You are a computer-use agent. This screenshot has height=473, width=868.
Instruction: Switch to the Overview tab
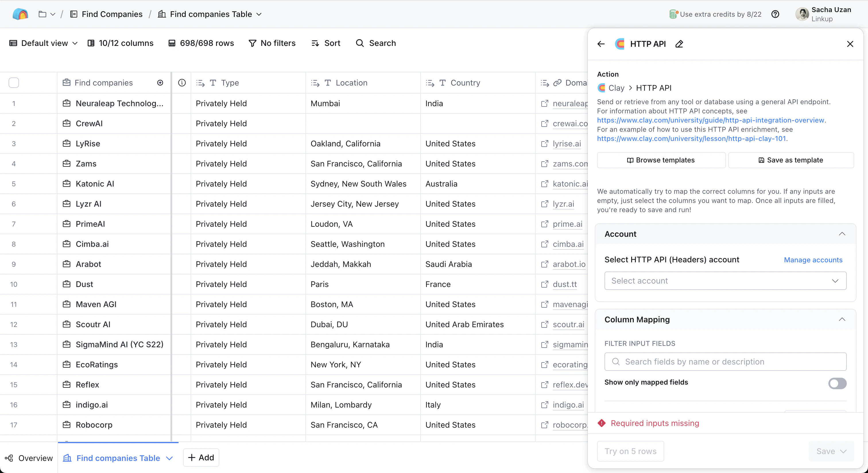[x=29, y=458]
